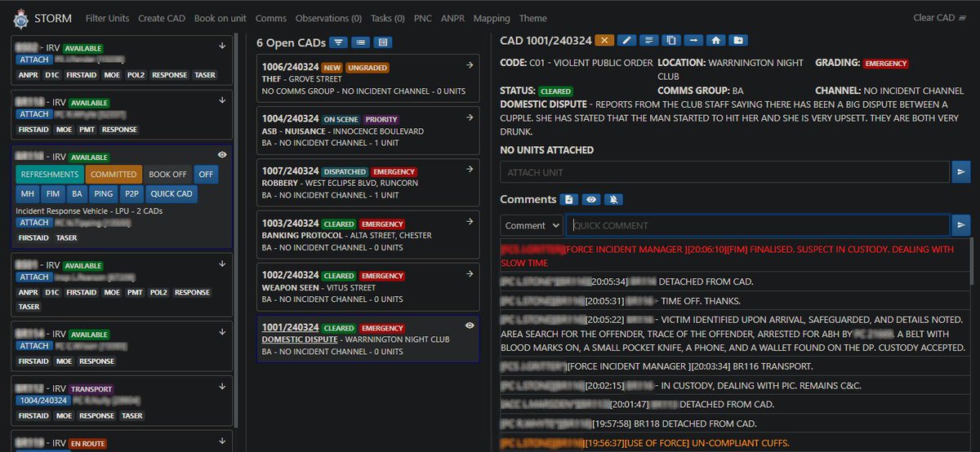Open the Filter Units menu
The height and width of the screenshot is (452, 980).
click(107, 18)
